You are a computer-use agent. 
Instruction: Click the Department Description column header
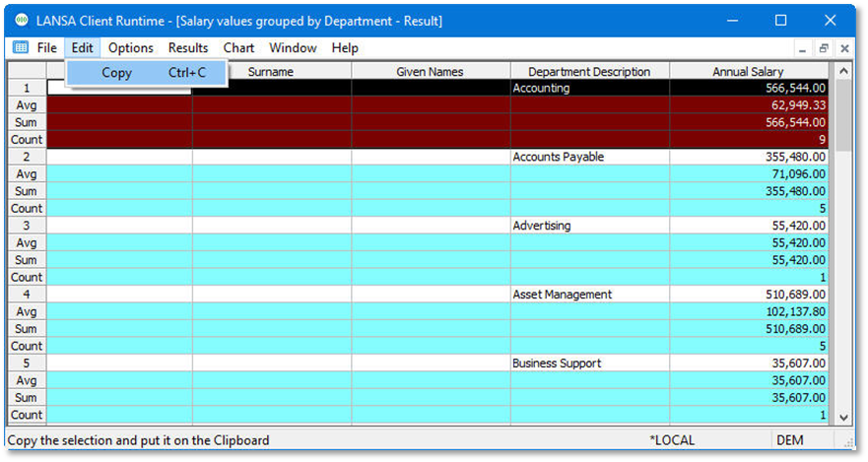(589, 71)
